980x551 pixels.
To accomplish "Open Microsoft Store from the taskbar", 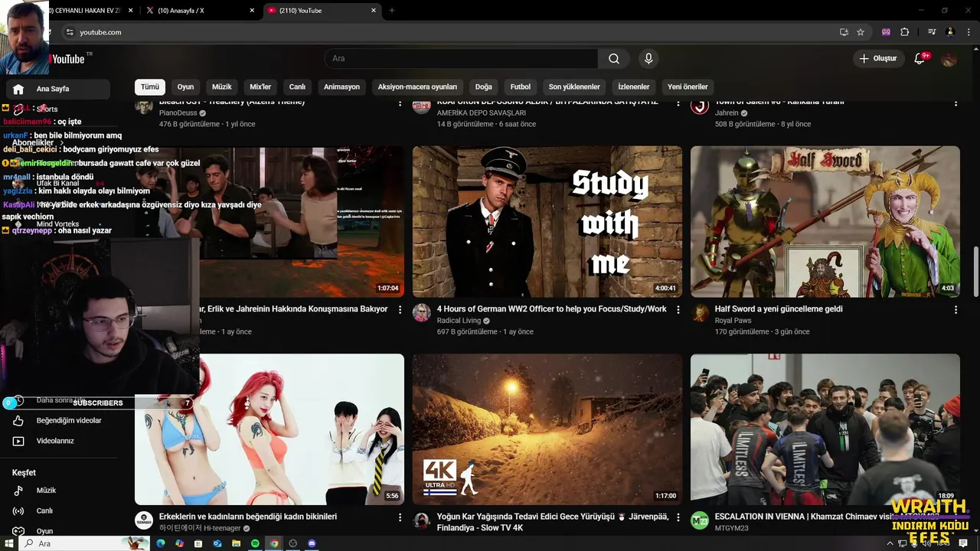I will (198, 543).
